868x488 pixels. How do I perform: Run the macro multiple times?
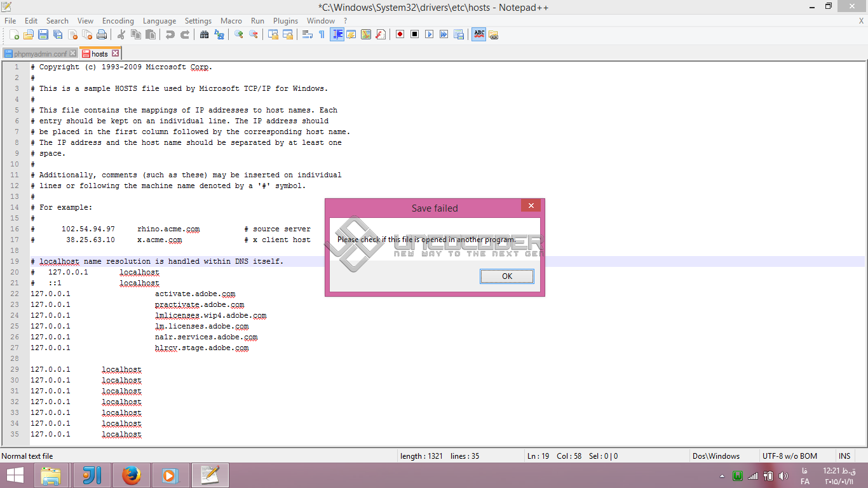pyautogui.click(x=444, y=34)
